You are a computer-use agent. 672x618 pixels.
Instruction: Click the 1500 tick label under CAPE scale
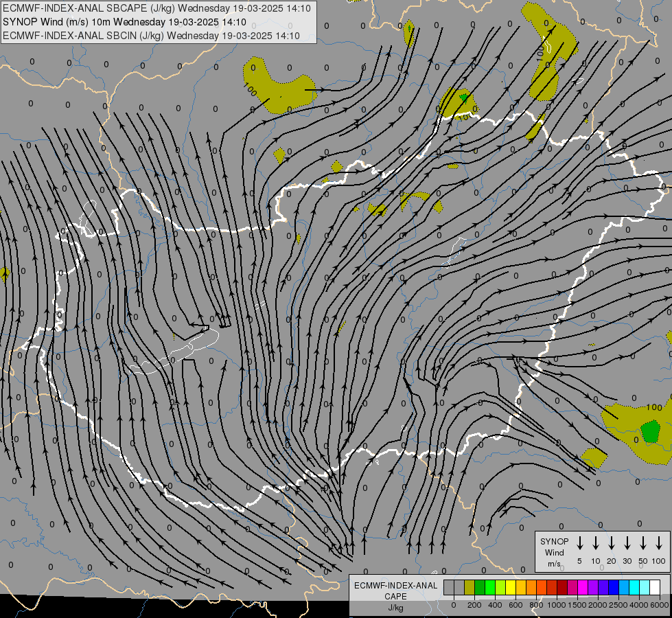[577, 605]
